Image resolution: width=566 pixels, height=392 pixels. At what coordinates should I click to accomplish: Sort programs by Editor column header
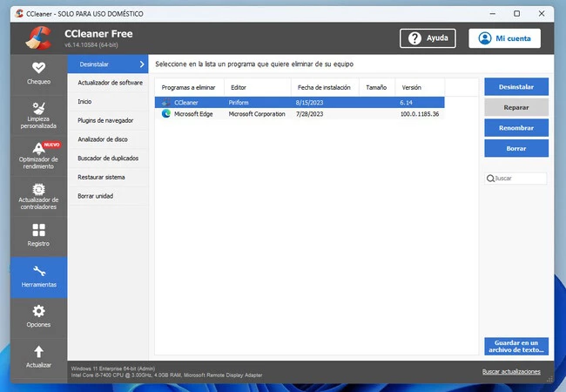(x=239, y=87)
